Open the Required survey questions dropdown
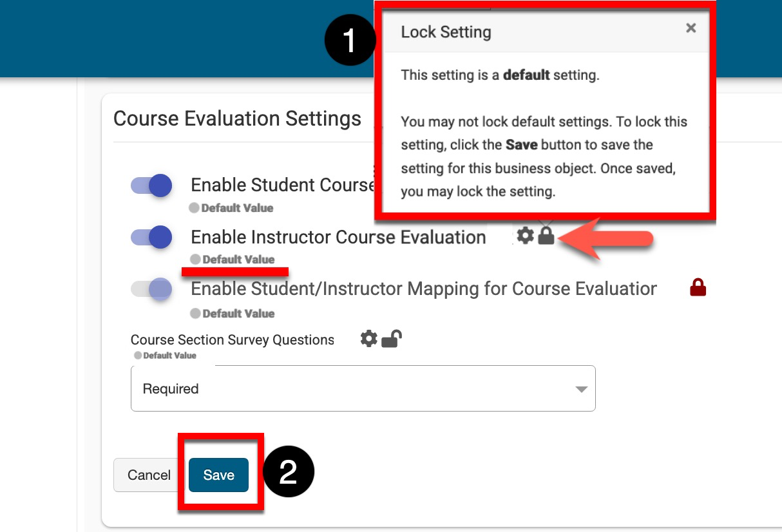This screenshot has width=782, height=532. point(363,388)
